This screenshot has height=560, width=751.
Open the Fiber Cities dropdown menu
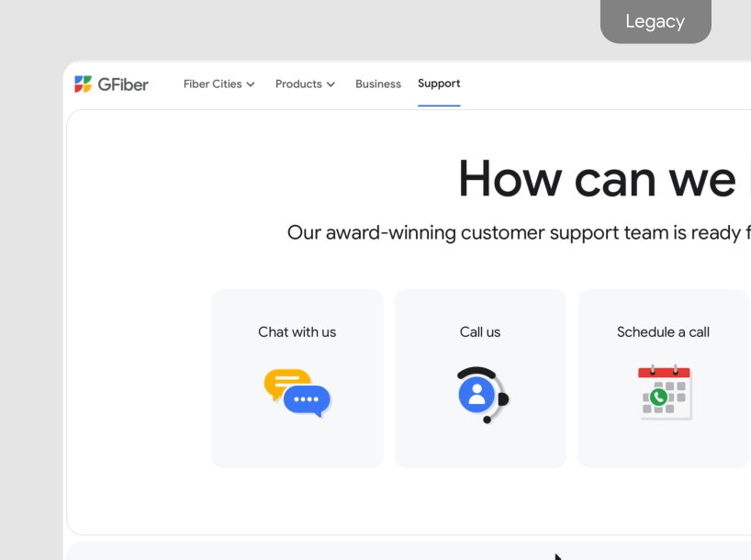[x=219, y=84]
